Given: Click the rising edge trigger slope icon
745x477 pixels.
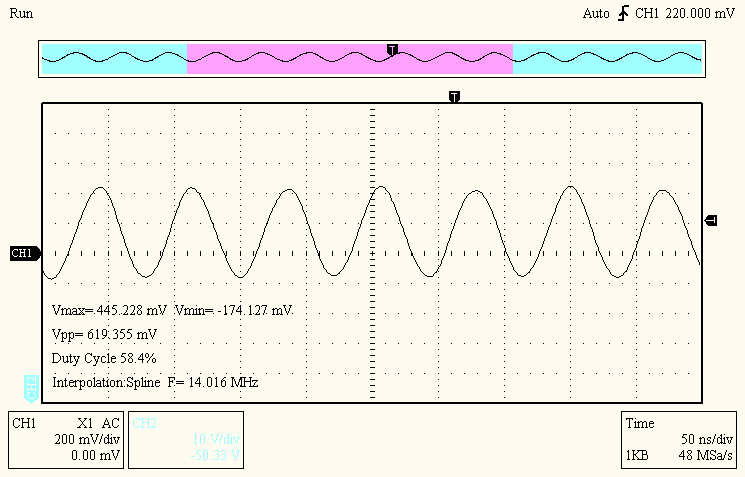Looking at the screenshot, I should click(x=624, y=15).
